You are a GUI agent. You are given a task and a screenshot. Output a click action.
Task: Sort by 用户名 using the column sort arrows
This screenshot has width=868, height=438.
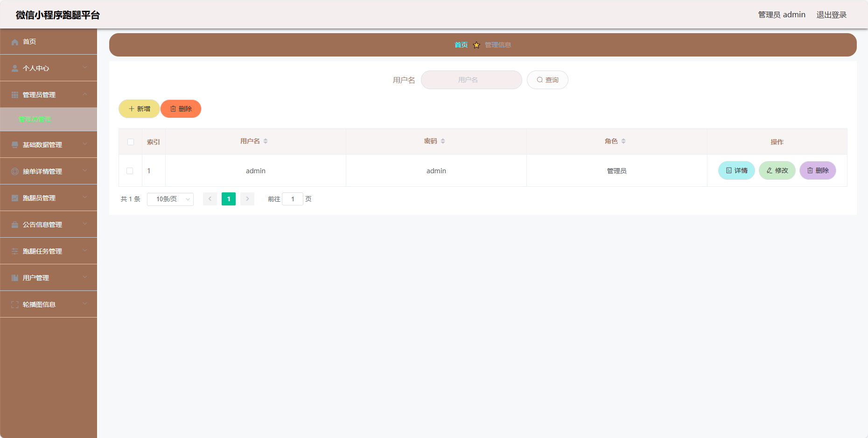tap(266, 141)
